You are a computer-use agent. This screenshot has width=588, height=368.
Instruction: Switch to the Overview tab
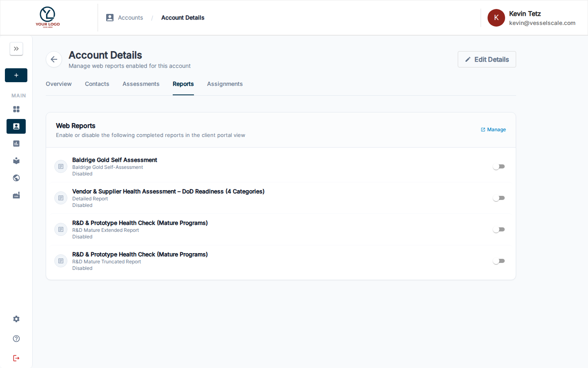coord(59,84)
